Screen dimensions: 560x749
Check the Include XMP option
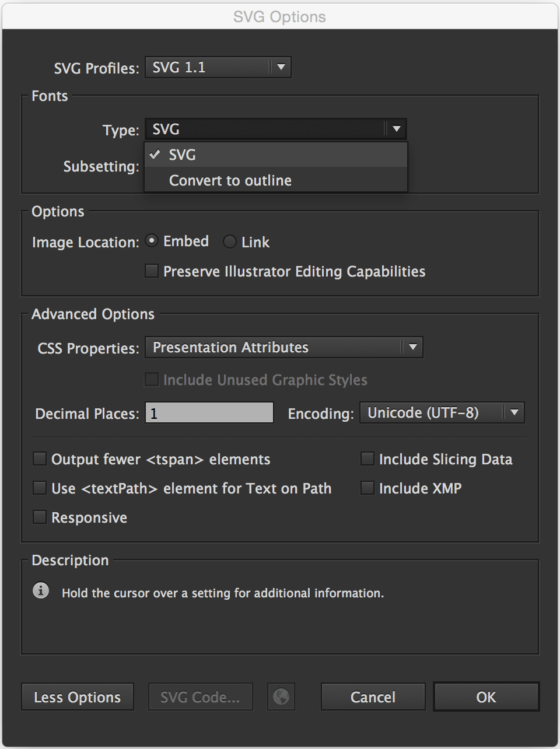point(367,488)
